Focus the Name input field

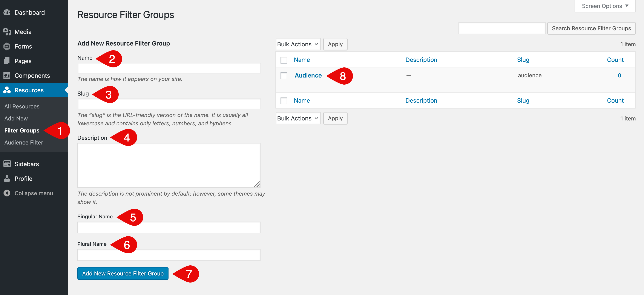(169, 68)
